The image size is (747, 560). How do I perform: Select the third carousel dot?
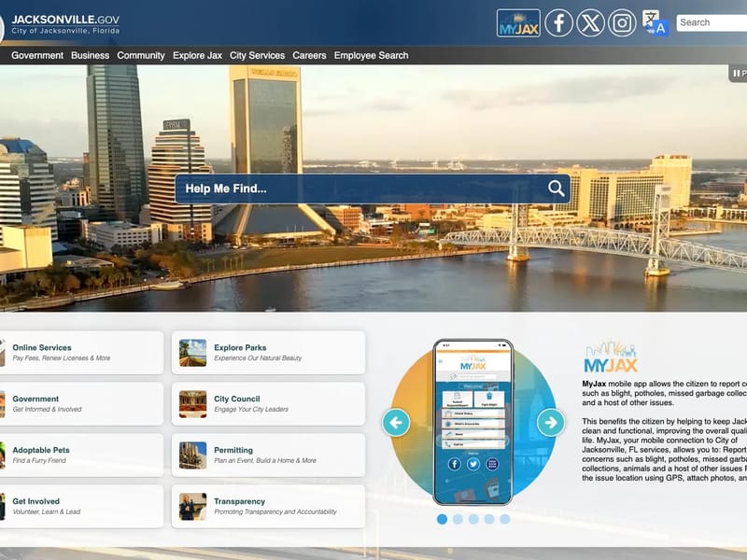coord(473,519)
